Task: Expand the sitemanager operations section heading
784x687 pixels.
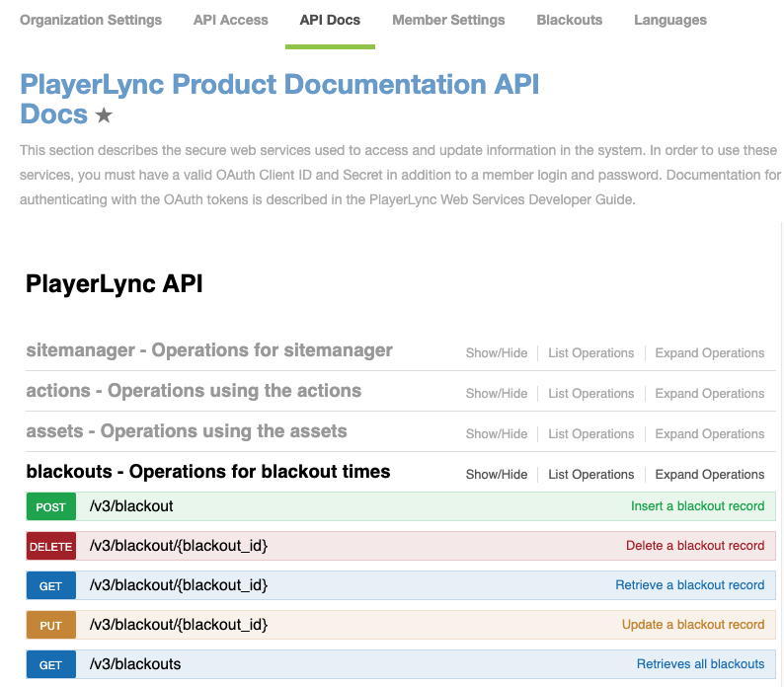Action: click(209, 350)
